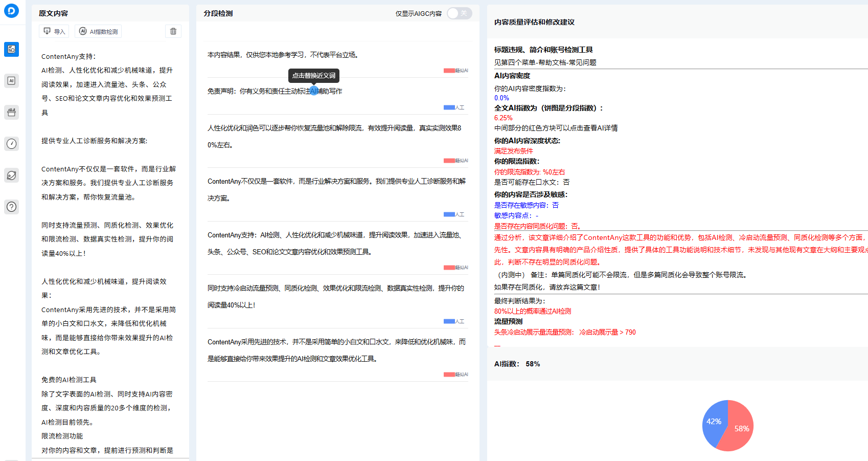Viewport: 868px width, 461px height.
Task: Open the AI panel from the left sidebar
Action: (x=11, y=80)
